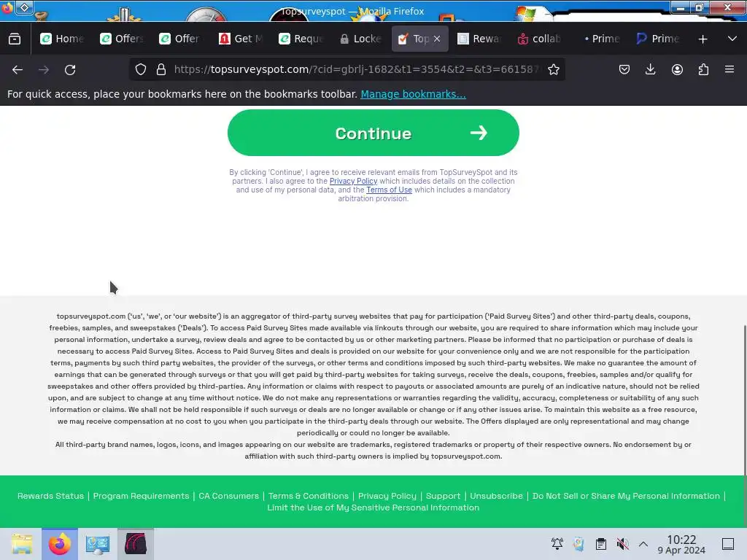
Task: Switch to the Offers tab
Action: click(122, 39)
